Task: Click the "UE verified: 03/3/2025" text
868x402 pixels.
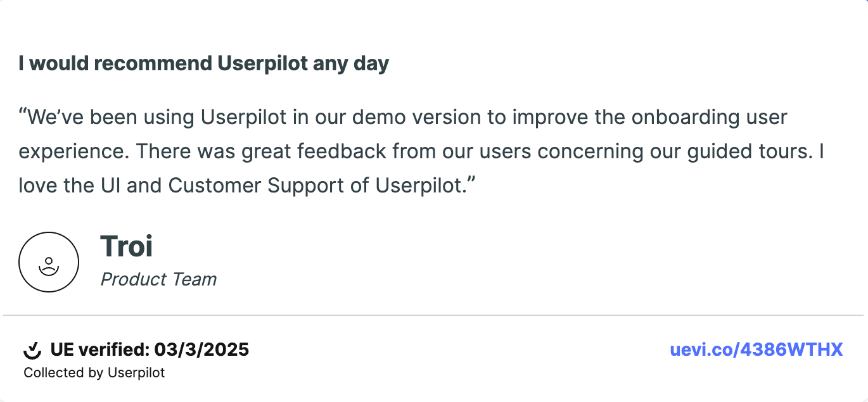Action: (150, 349)
